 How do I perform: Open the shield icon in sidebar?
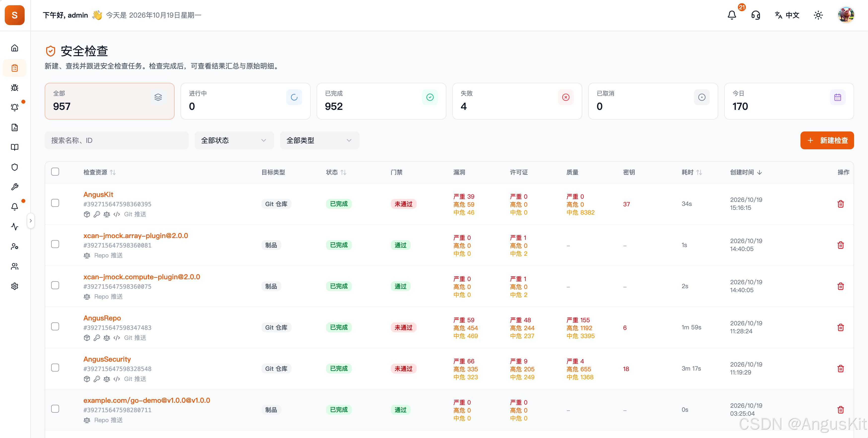click(x=14, y=167)
